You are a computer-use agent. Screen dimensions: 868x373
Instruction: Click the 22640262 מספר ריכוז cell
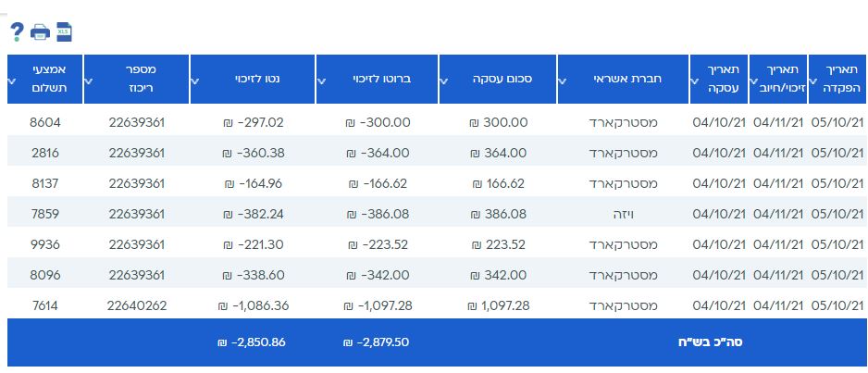pyautogui.click(x=137, y=305)
